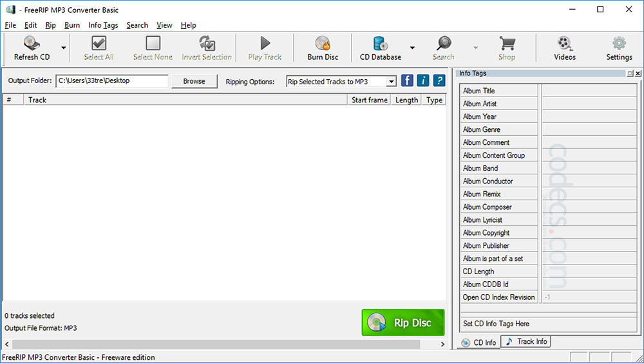Click the Length column header
Image resolution: width=644 pixels, height=363 pixels.
pyautogui.click(x=406, y=100)
